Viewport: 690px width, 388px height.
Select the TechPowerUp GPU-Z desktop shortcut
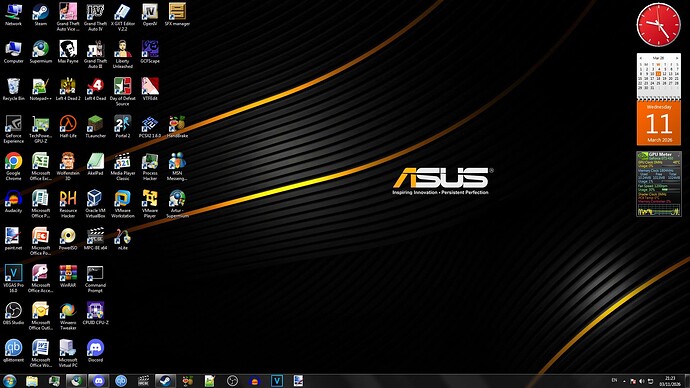[x=40, y=129]
